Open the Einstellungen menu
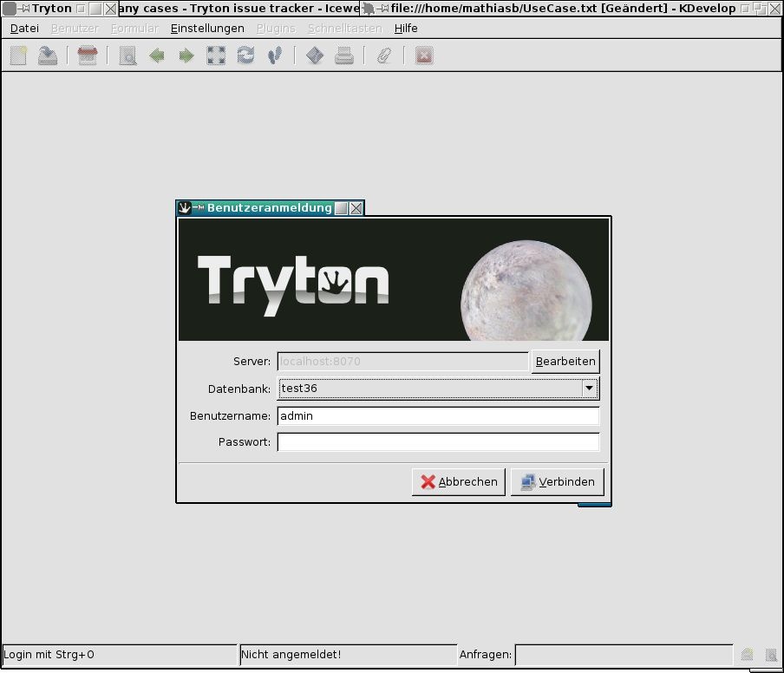Image resolution: width=784 pixels, height=673 pixels. (x=207, y=29)
